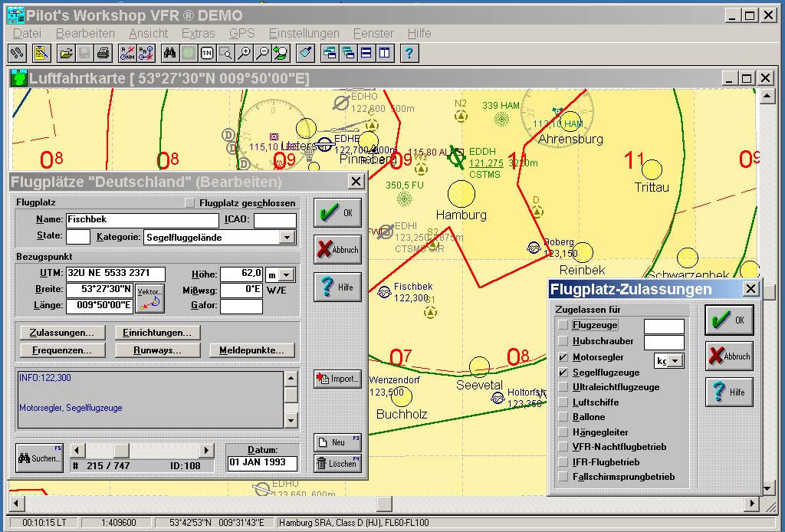Open the Einstellungen menu

[x=304, y=34]
